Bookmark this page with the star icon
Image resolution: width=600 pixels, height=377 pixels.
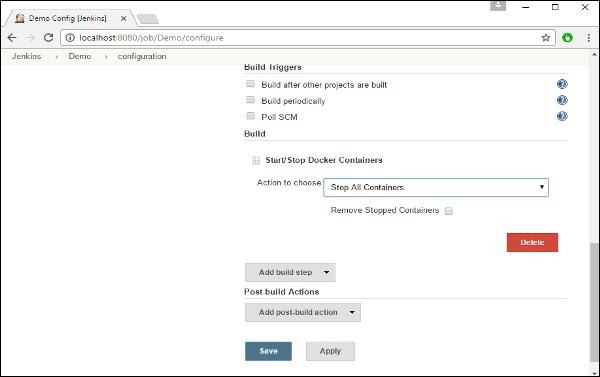click(x=546, y=38)
